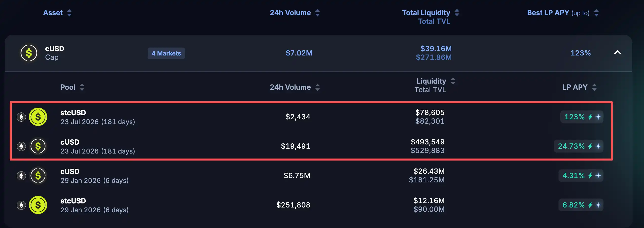Click Ethereum chain icon beside cUSD 6-day pool

coord(21,176)
